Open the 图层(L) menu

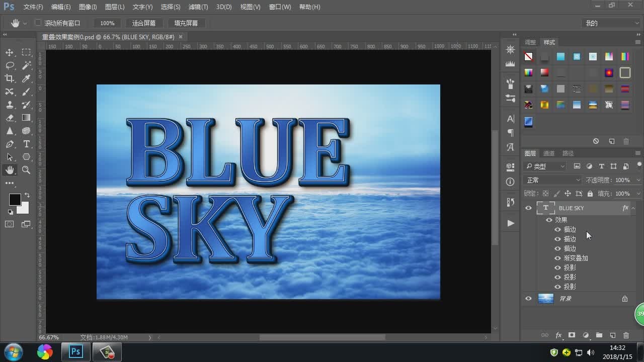(x=115, y=7)
